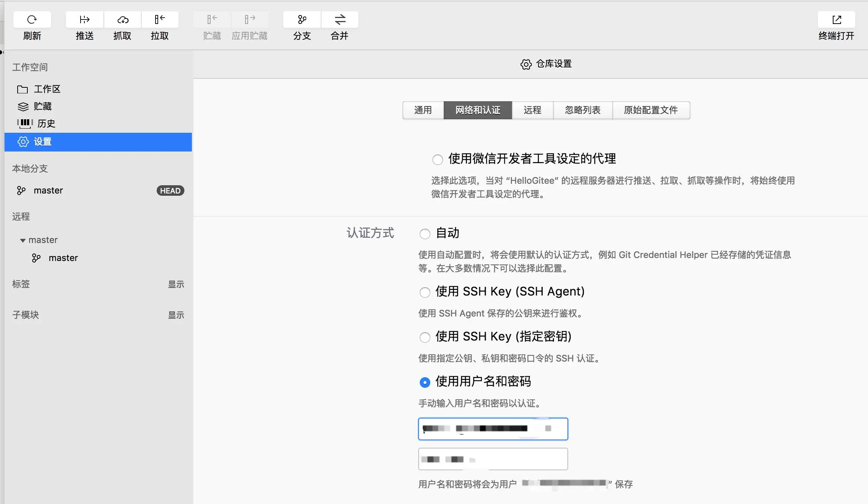
Task: Click the Push (推送) toolbar icon
Action: (x=84, y=19)
